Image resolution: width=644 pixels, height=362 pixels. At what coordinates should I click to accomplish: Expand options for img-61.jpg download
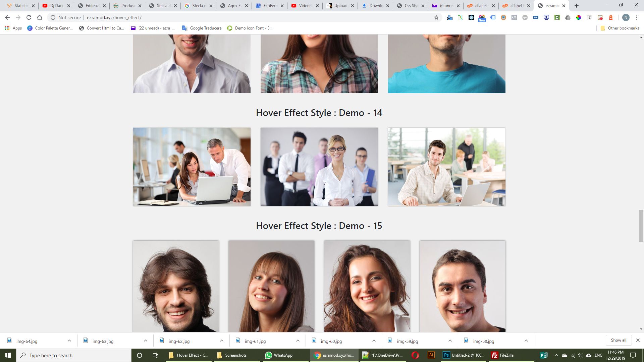[x=298, y=341]
